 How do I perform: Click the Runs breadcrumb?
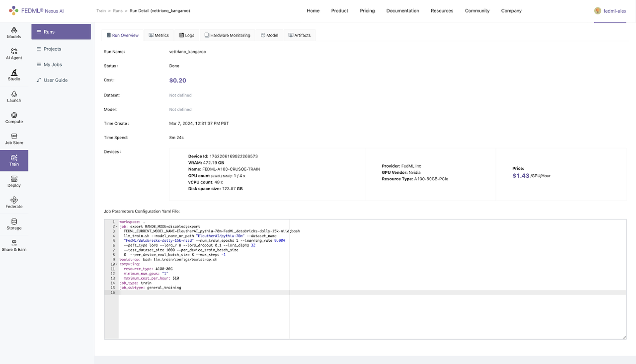(118, 10)
